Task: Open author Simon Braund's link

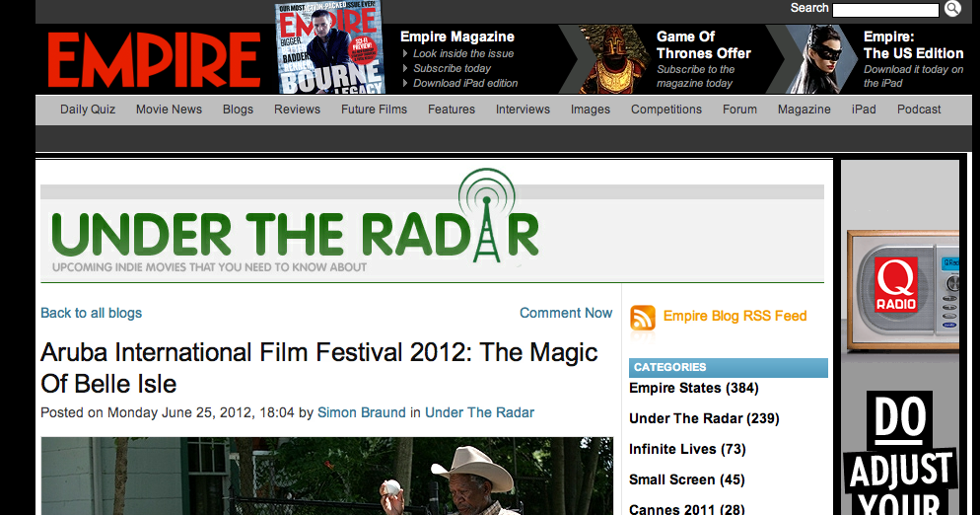Action: (361, 413)
